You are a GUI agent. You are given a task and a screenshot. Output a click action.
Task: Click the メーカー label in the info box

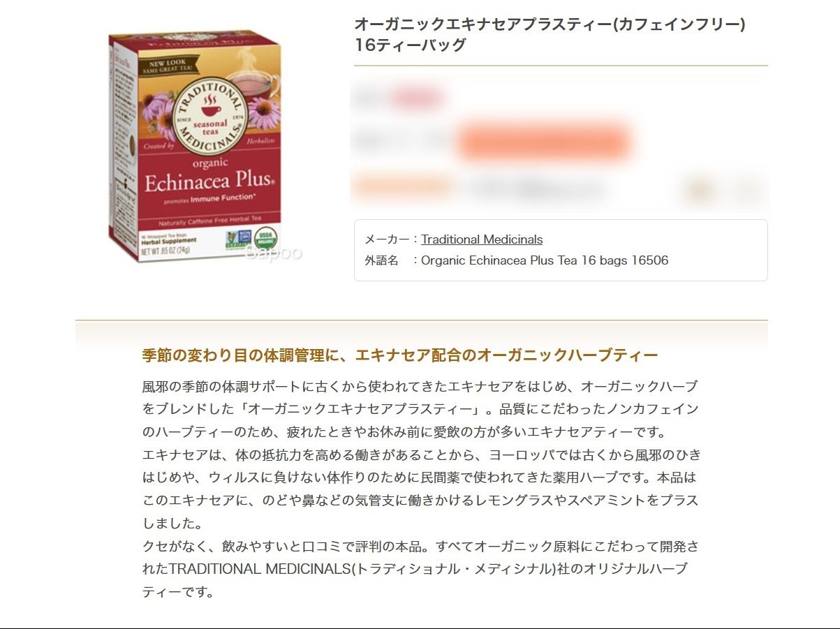[387, 239]
